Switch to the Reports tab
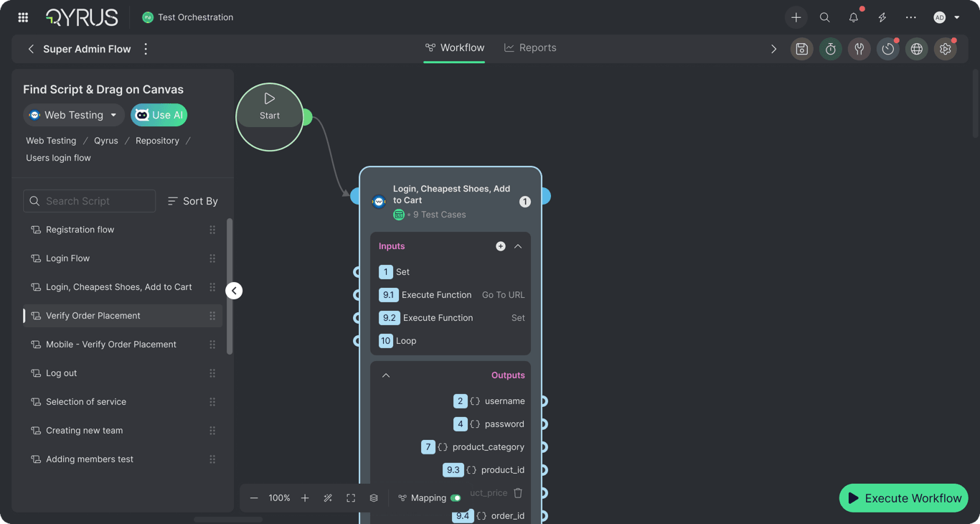 [x=530, y=47]
